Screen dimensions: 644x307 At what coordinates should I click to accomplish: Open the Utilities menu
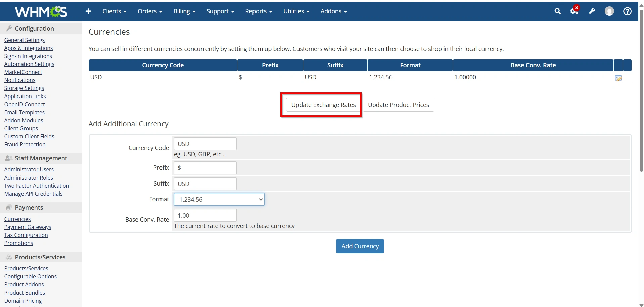coord(296,11)
